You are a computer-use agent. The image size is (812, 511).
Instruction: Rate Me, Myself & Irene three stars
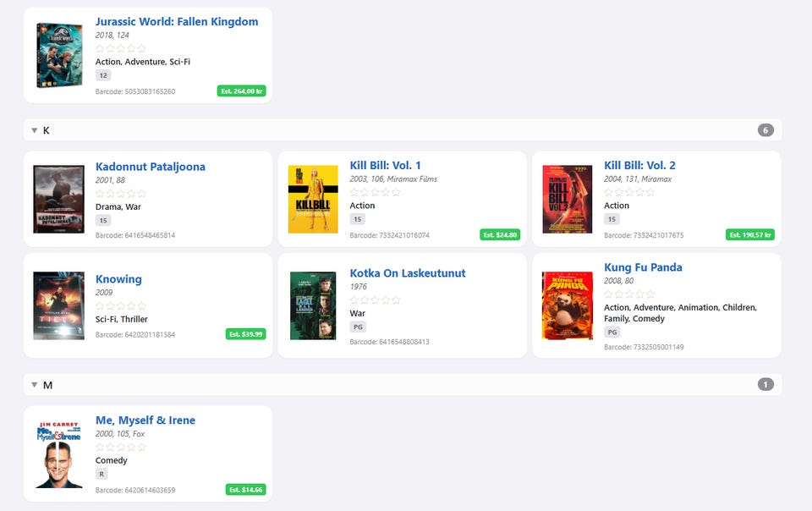pos(121,448)
